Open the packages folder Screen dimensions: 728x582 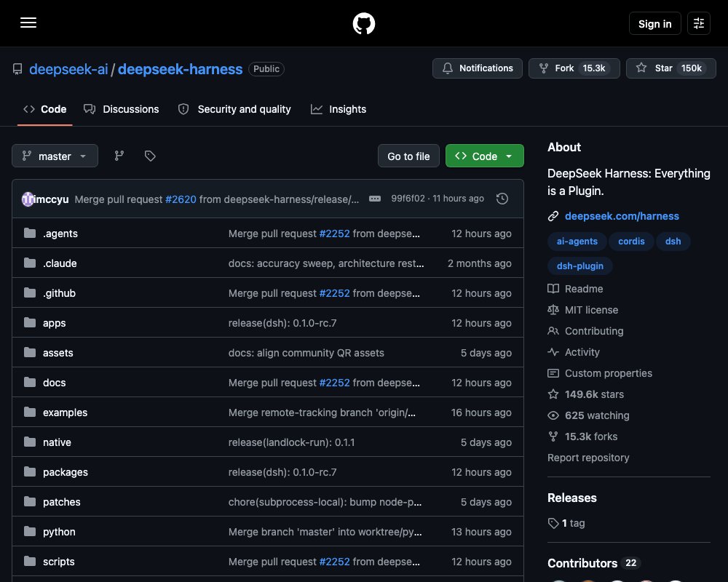(x=66, y=472)
